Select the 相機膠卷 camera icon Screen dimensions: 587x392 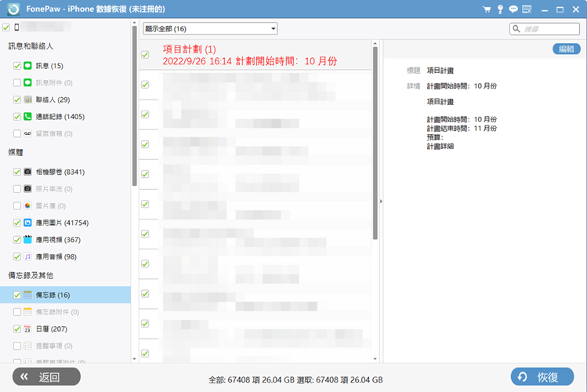(27, 172)
